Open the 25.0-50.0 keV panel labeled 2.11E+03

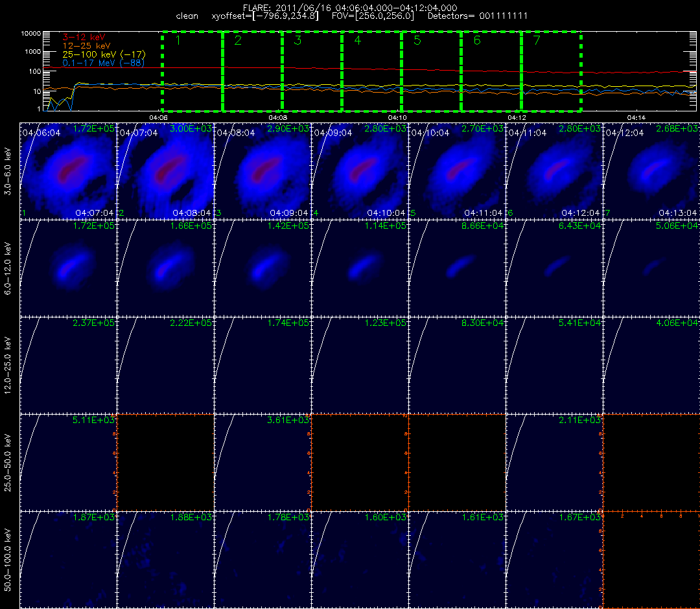[554, 463]
